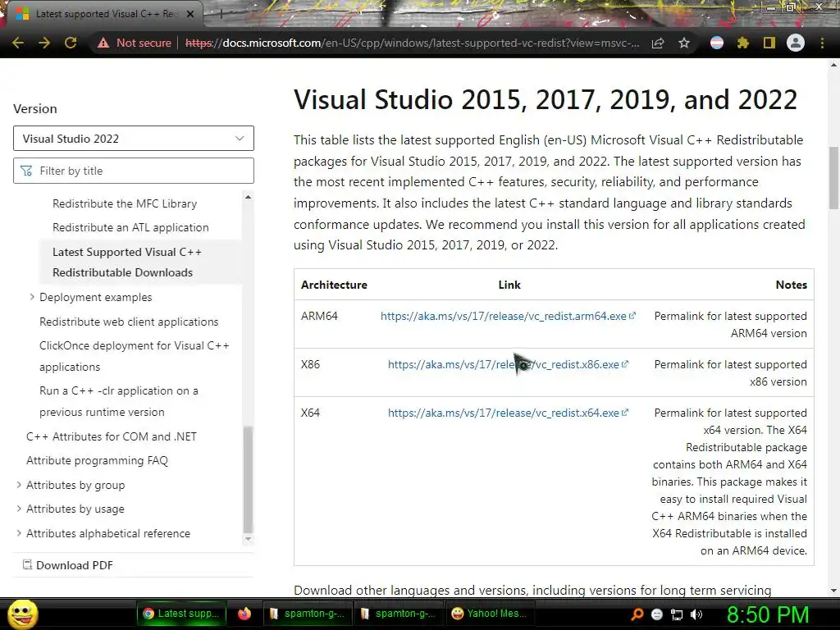Screen dimensions: 840x630
Task: Open Redistribute an ATL application
Action: (x=130, y=228)
